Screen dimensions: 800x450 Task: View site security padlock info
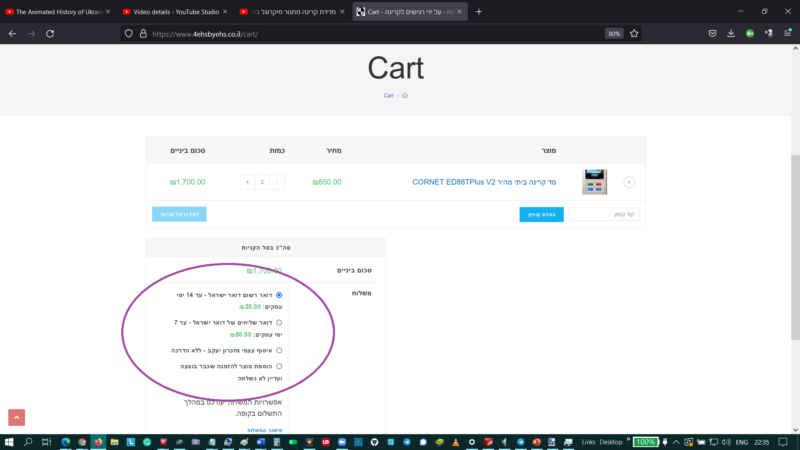(x=143, y=34)
